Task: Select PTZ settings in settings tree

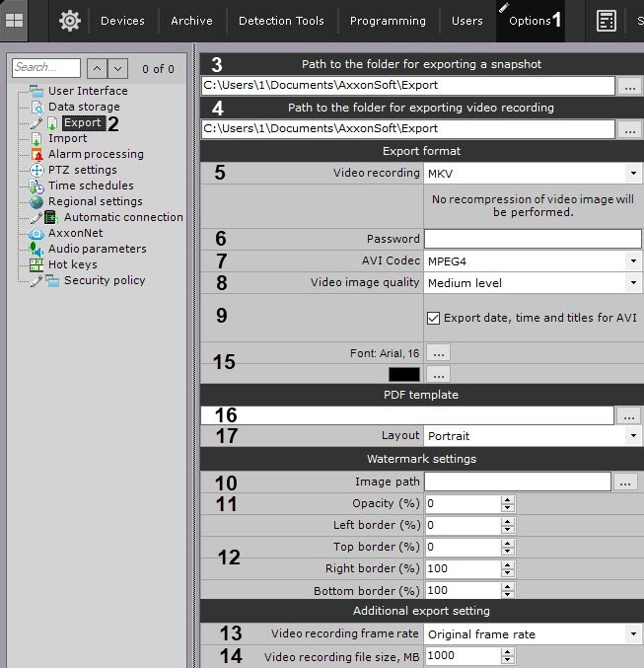Action: coord(82,170)
